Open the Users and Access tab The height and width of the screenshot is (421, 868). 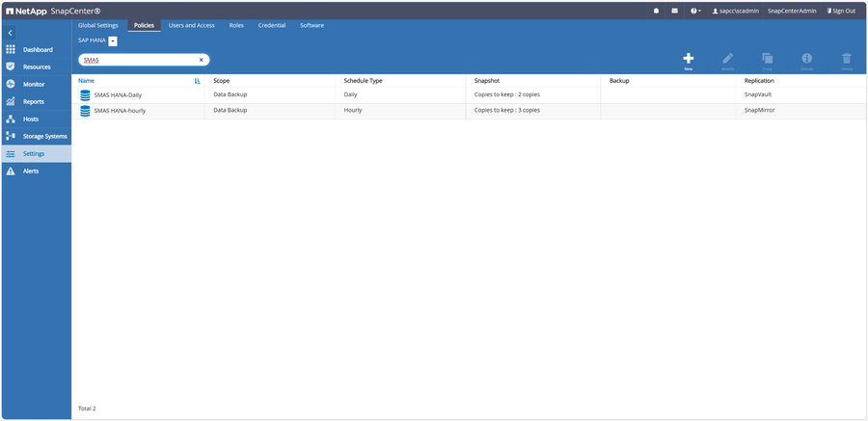(192, 25)
